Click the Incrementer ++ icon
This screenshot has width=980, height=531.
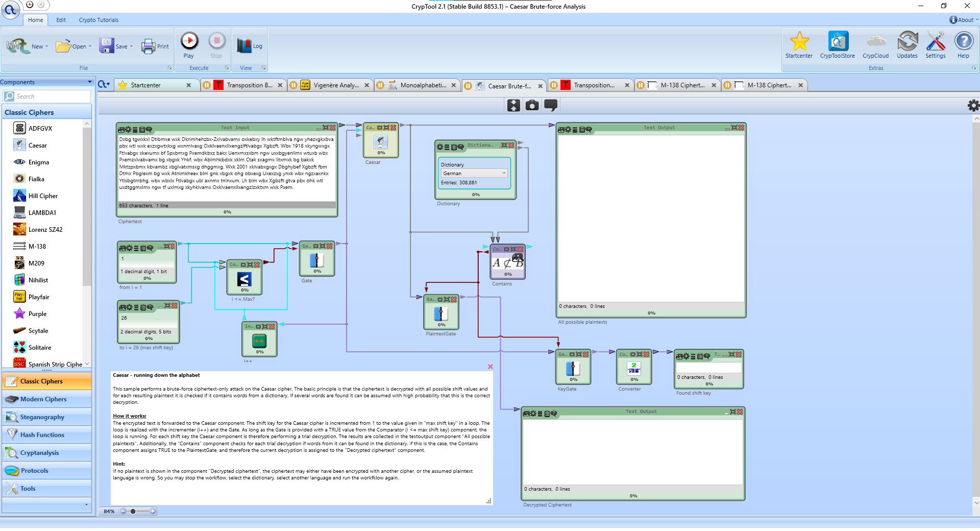click(x=259, y=341)
